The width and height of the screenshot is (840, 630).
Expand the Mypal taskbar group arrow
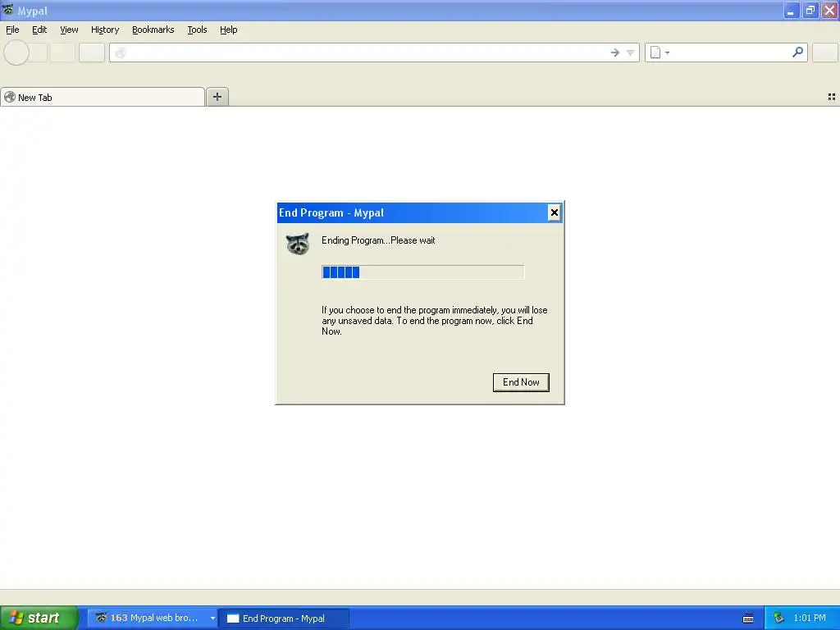pos(212,619)
